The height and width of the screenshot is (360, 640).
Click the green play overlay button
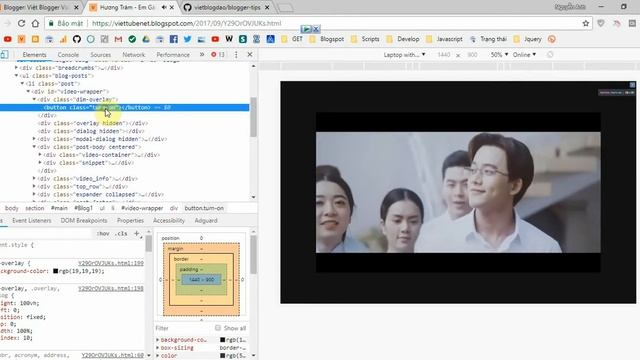[306, 29]
